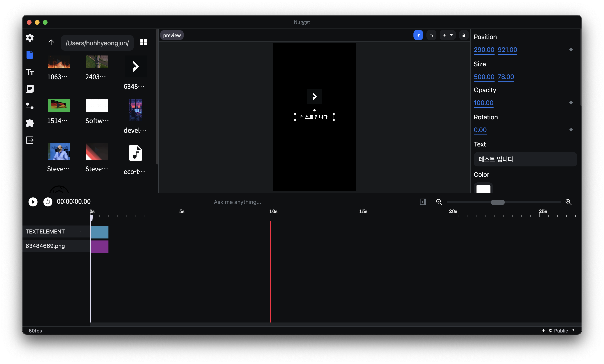
Task: Switch to the preview tab
Action: (172, 35)
